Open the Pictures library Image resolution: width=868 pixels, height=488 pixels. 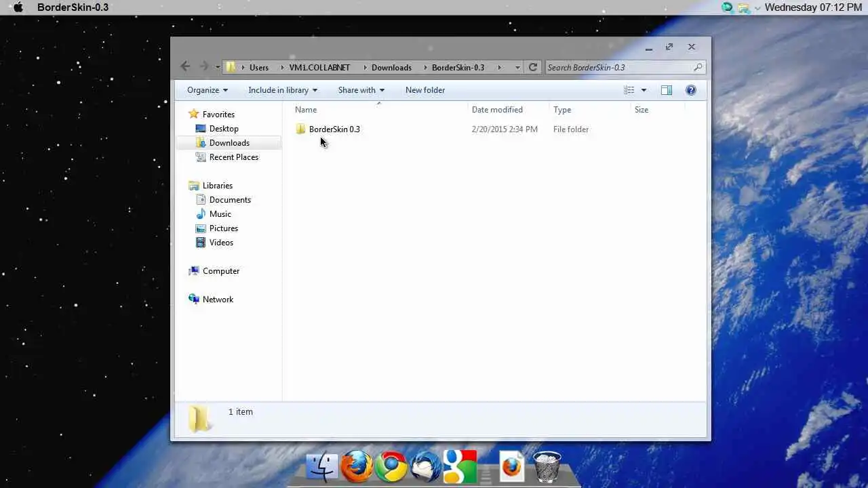[224, 228]
